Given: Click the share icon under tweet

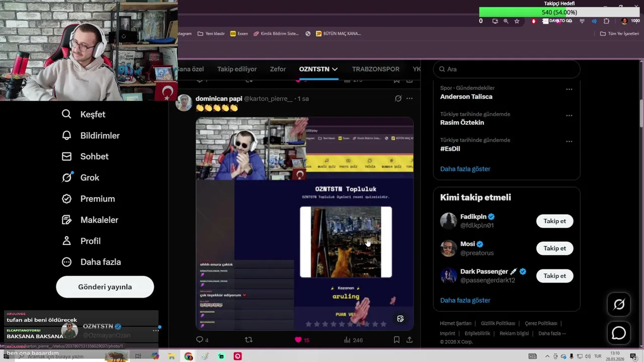Looking at the screenshot, I should point(410,340).
